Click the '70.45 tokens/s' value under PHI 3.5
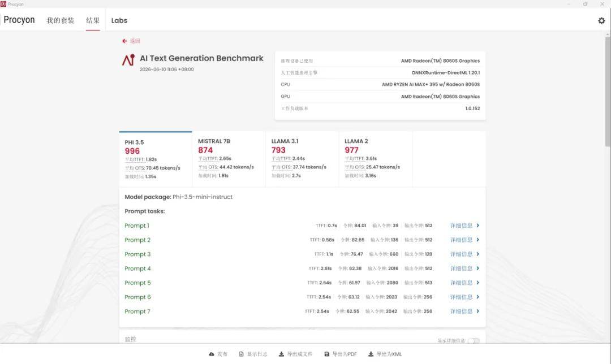The width and height of the screenshot is (611, 364). [x=163, y=168]
